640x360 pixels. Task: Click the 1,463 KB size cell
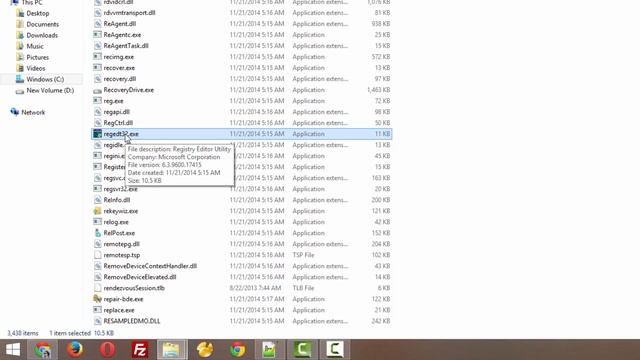pos(378,90)
